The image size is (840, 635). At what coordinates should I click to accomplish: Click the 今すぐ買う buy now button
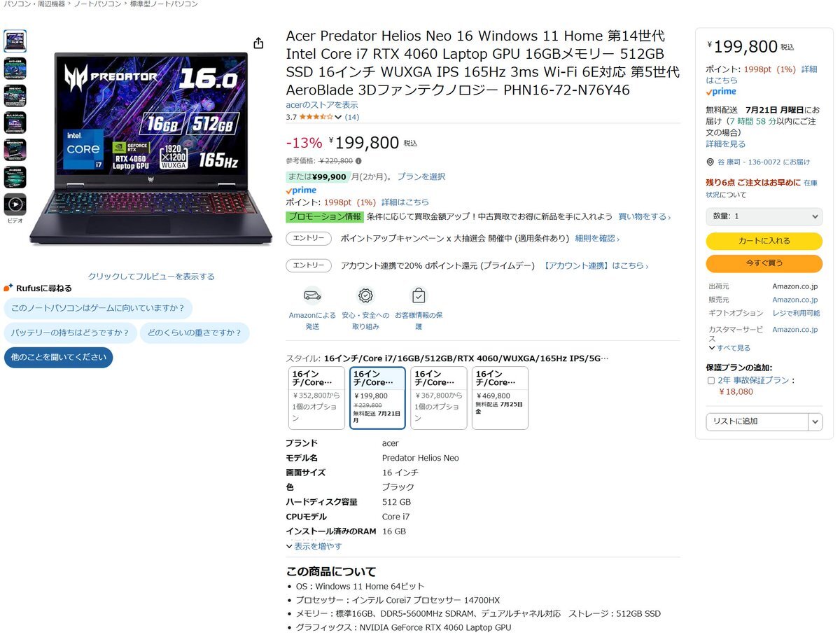764,263
